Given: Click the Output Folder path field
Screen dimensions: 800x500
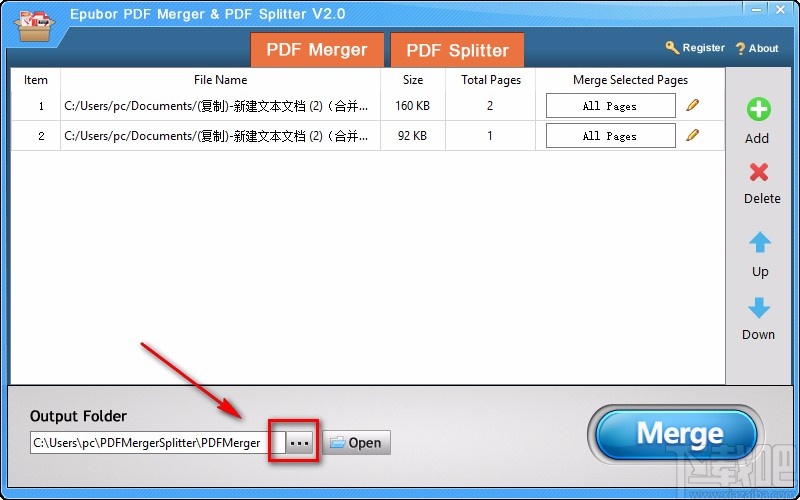Looking at the screenshot, I should [158, 443].
